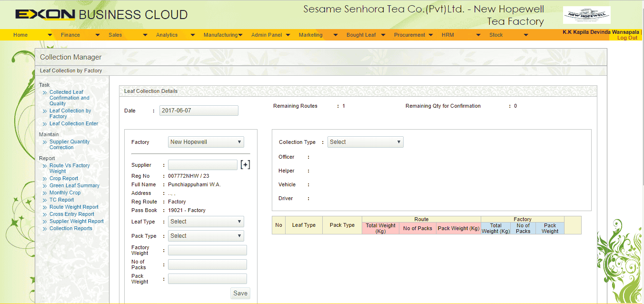Expand the Collection Type dropdown
The image size is (644, 304).
366,142
